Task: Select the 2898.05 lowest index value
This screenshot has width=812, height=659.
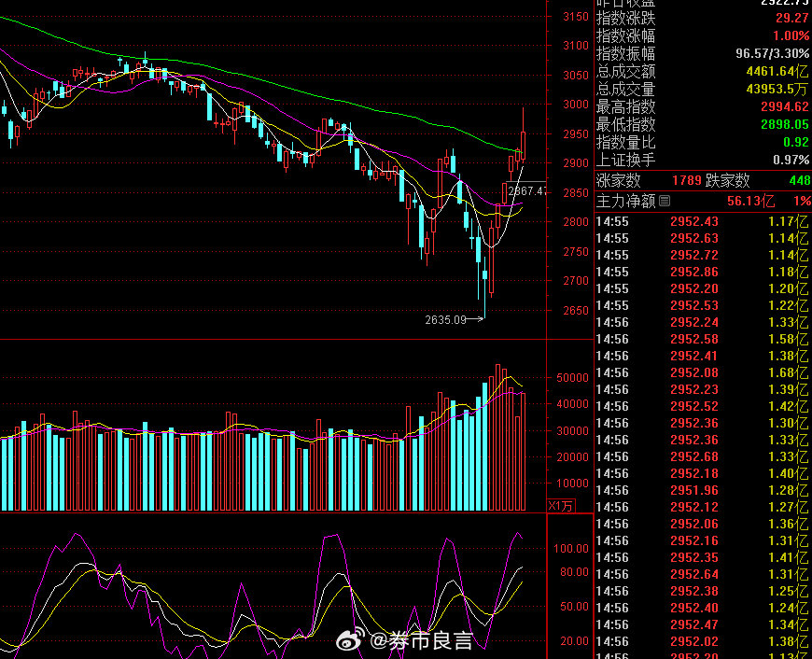Action: (785, 124)
